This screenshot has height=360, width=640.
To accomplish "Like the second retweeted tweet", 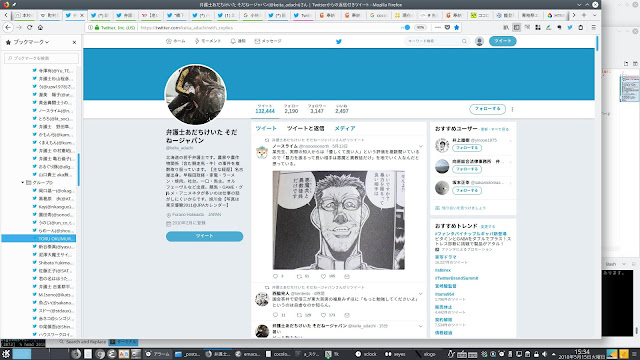I will pos(323,315).
